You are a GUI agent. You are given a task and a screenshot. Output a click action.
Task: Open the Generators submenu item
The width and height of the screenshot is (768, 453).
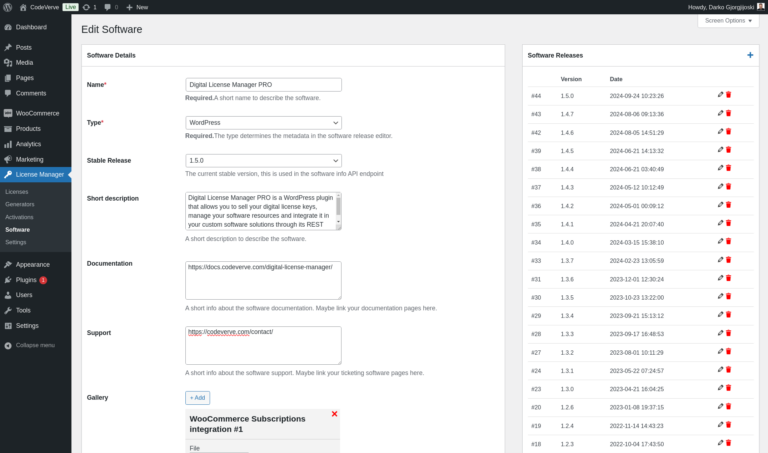[19, 204]
